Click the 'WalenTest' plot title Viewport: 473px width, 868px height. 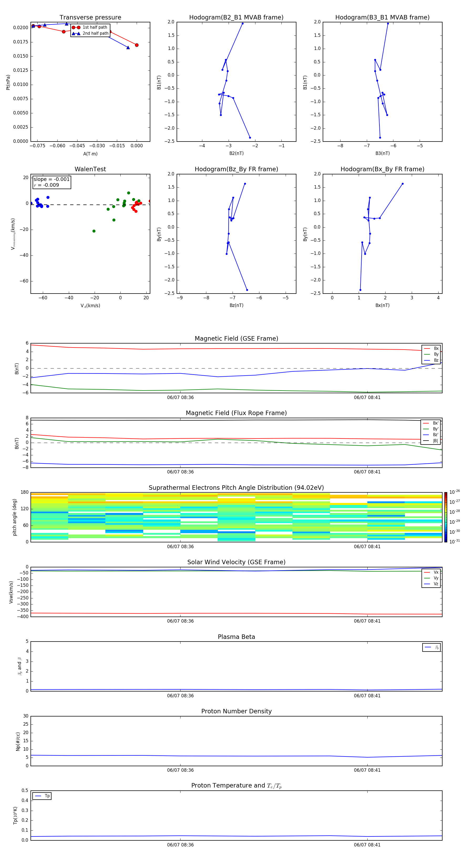pos(90,169)
